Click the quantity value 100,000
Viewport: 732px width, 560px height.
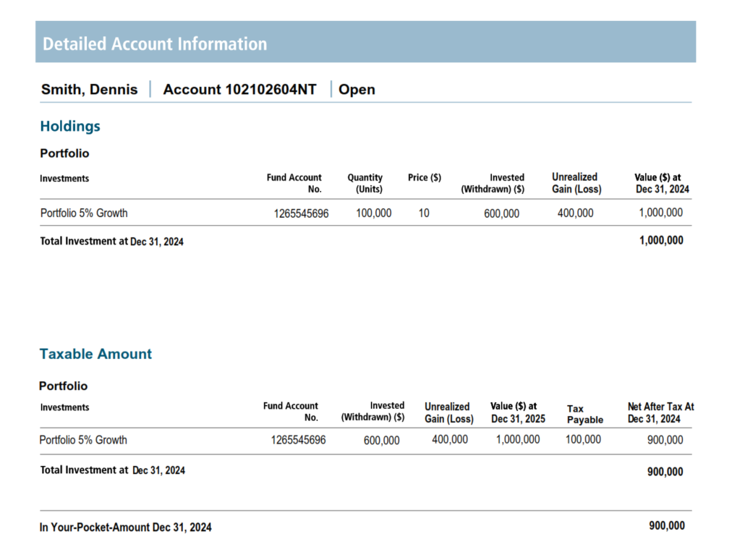tap(373, 213)
